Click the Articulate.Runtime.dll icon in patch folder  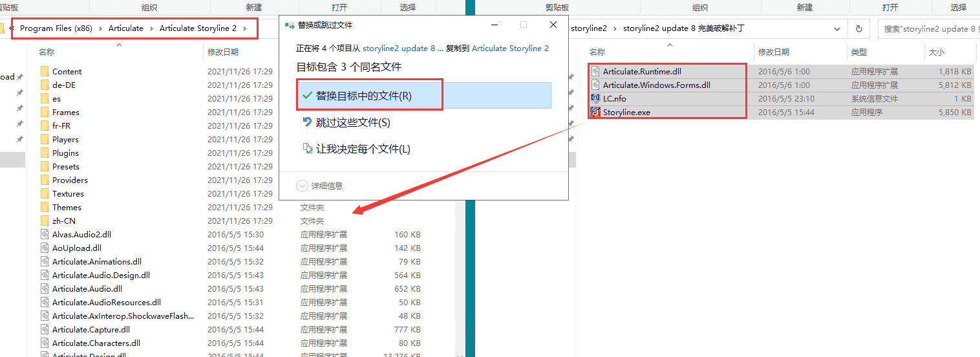click(595, 71)
